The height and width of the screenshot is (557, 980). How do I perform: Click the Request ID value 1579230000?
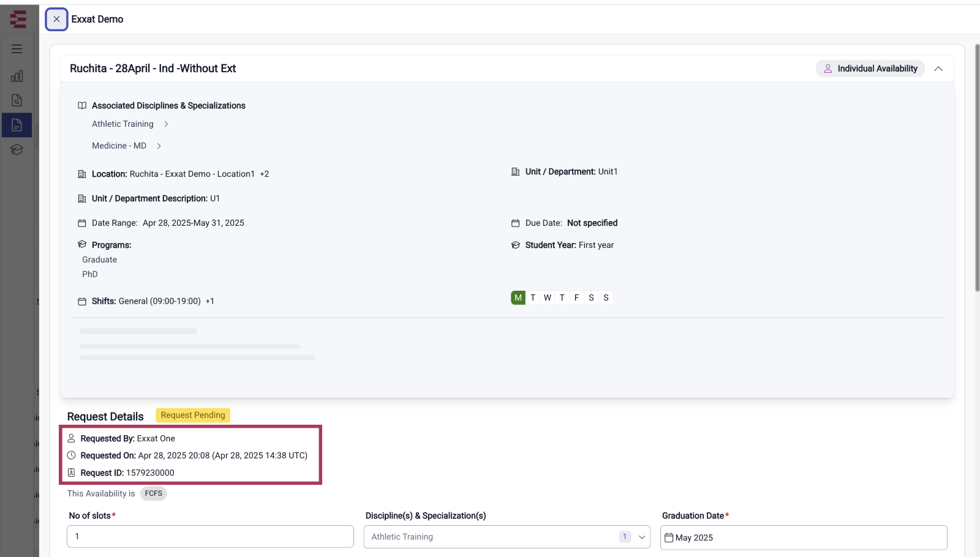pyautogui.click(x=150, y=473)
